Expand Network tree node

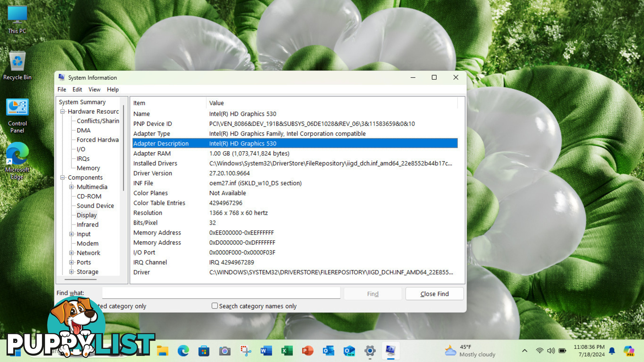pyautogui.click(x=71, y=253)
